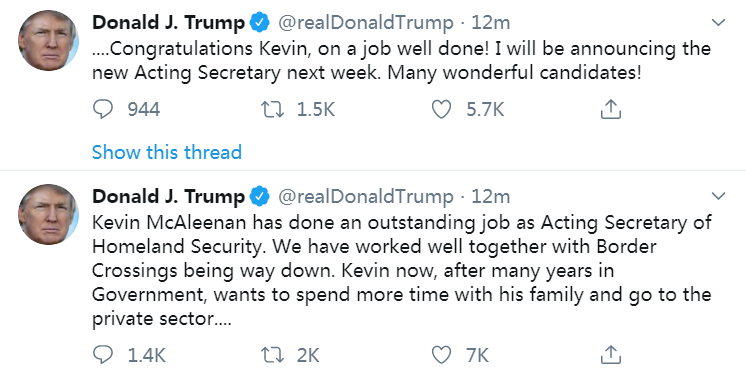Like the 'Congratulations Kevin' tweet
Screen dimensions: 746x373
click(x=441, y=110)
